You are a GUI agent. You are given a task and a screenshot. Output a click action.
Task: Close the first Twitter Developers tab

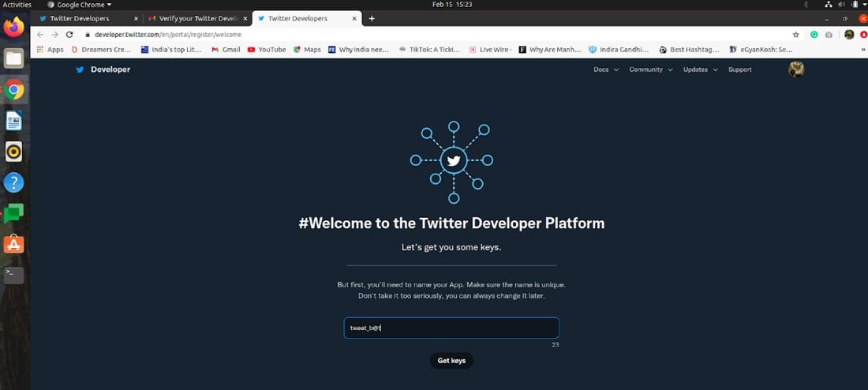[x=137, y=18]
